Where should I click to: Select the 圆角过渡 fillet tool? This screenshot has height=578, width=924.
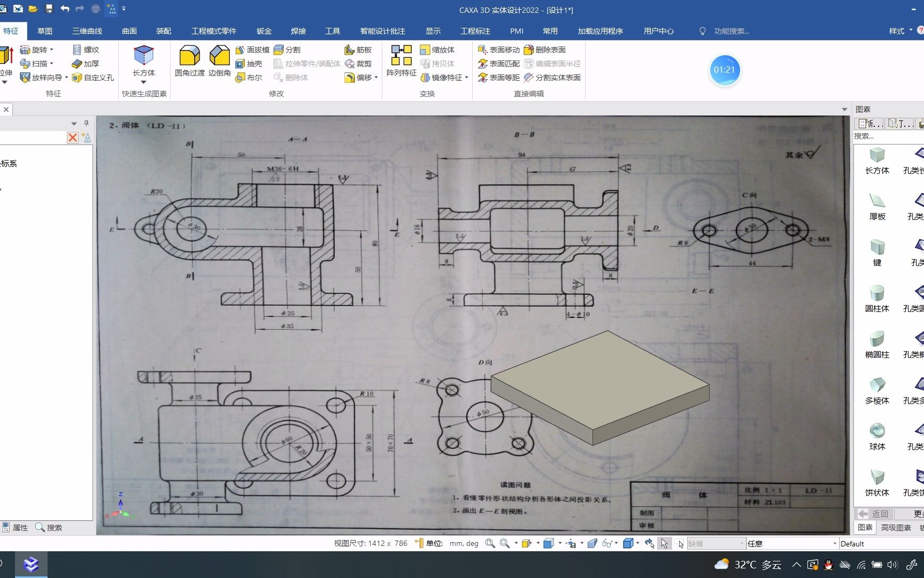pos(189,61)
